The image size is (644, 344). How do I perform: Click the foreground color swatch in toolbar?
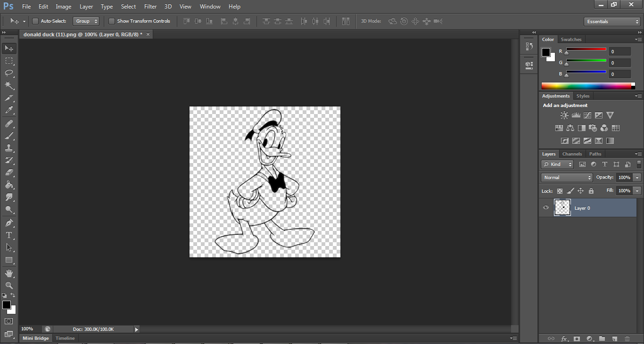[7, 305]
